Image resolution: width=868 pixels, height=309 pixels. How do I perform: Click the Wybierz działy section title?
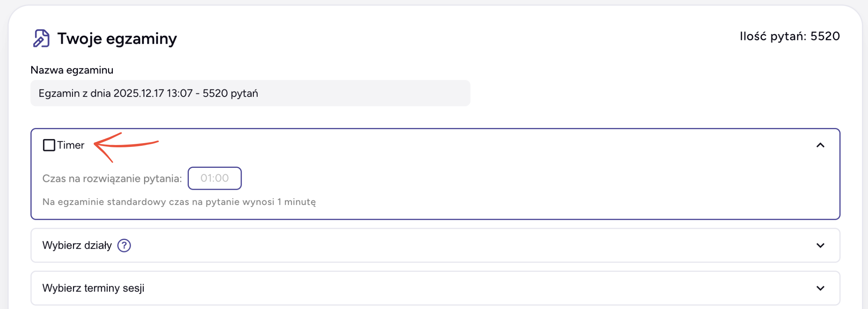pyautogui.click(x=77, y=246)
